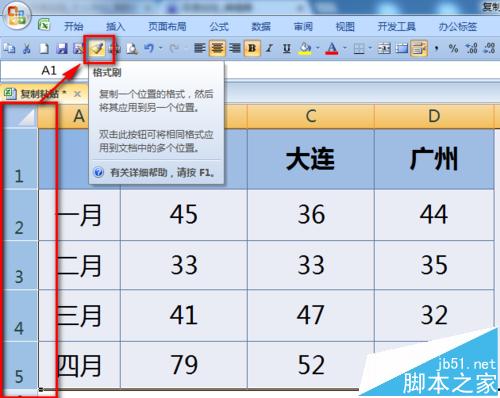
Task: Toggle Italic formatting
Action: (x=269, y=49)
